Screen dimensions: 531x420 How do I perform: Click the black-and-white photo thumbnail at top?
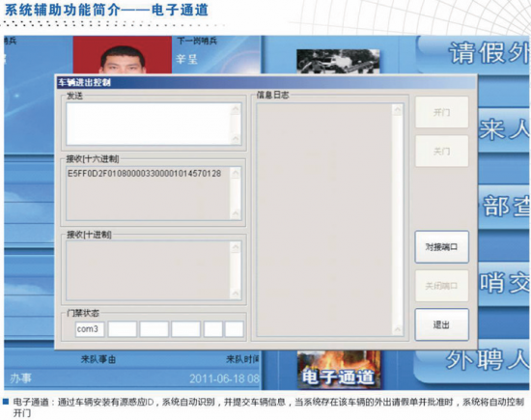point(338,61)
